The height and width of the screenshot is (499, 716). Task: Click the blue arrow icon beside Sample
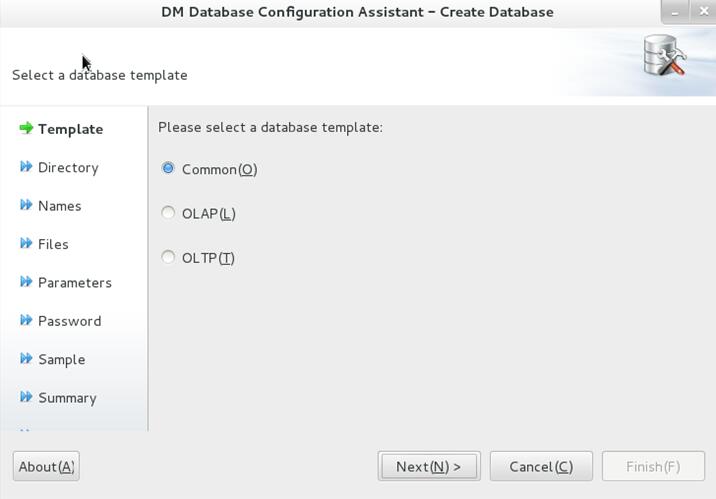pos(26,358)
